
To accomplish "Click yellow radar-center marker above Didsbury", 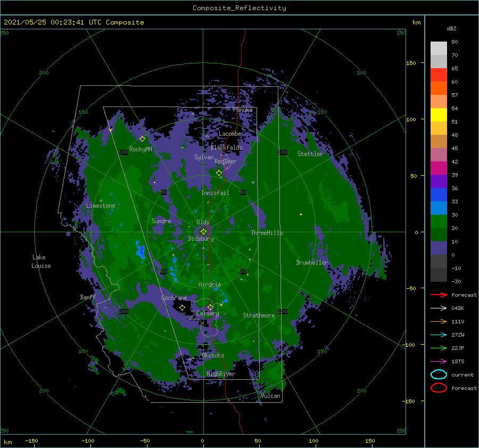I will (203, 232).
